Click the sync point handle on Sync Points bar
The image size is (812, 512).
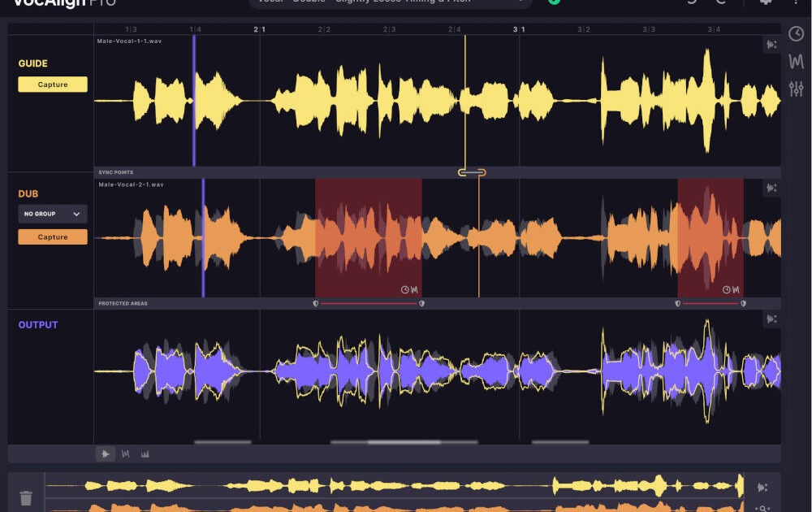coord(471,172)
